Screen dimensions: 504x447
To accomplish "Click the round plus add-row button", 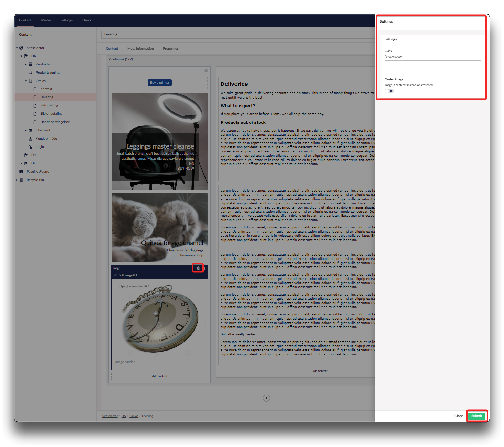I will (266, 398).
